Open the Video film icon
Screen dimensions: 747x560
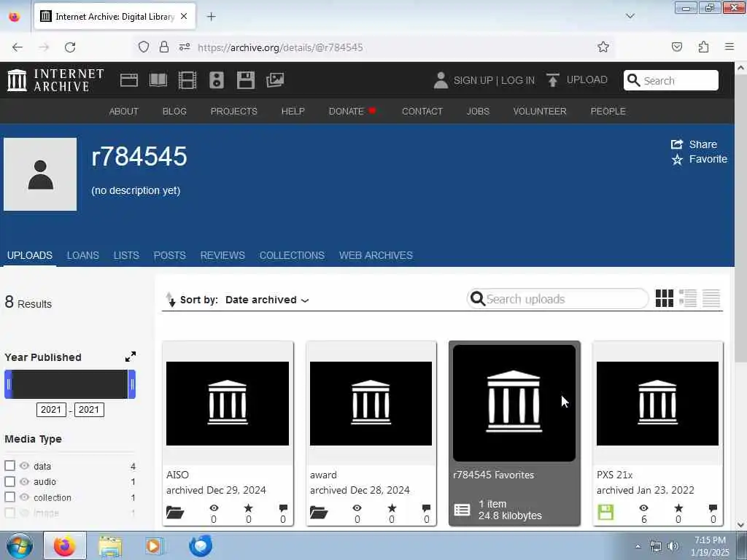click(187, 80)
